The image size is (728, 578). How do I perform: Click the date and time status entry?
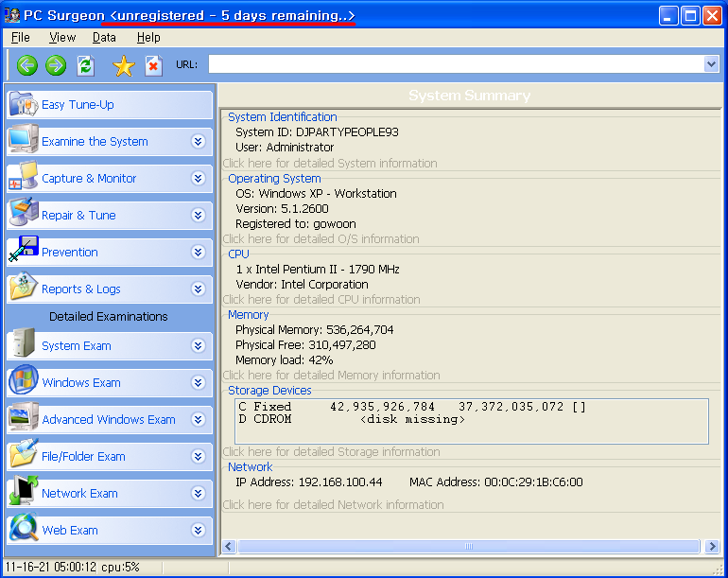tap(51, 567)
